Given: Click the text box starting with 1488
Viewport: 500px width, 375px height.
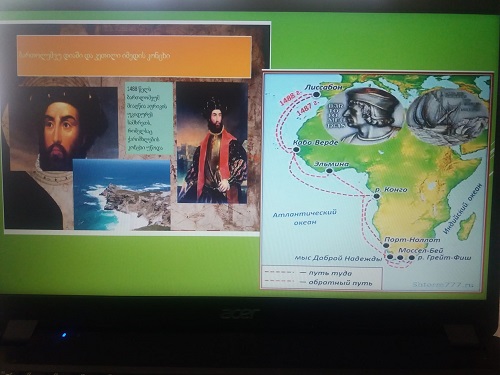Looking at the screenshot, I should point(149,118).
